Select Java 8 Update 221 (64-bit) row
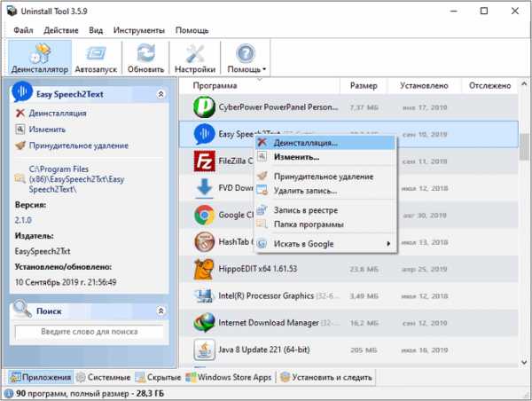The height and width of the screenshot is (401, 532). pos(348,350)
